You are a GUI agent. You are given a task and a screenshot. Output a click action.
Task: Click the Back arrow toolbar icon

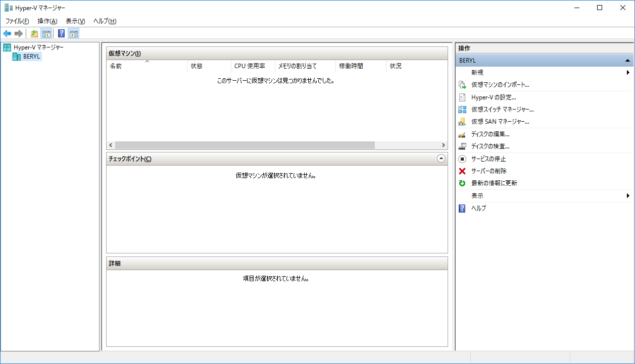[7, 34]
